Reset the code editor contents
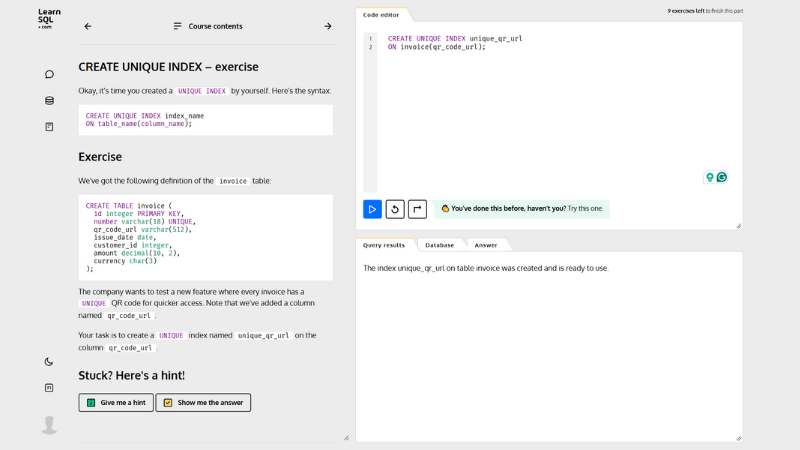This screenshot has height=450, width=800. [x=395, y=209]
